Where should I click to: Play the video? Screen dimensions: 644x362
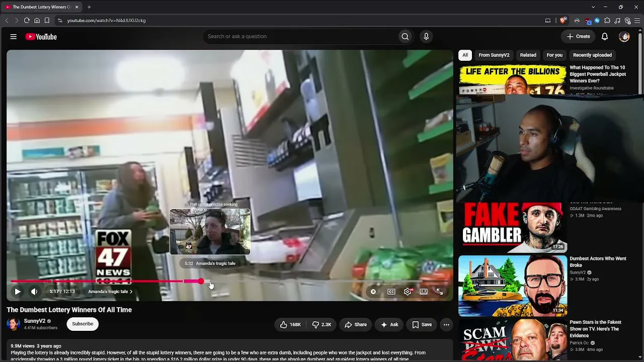(x=18, y=292)
